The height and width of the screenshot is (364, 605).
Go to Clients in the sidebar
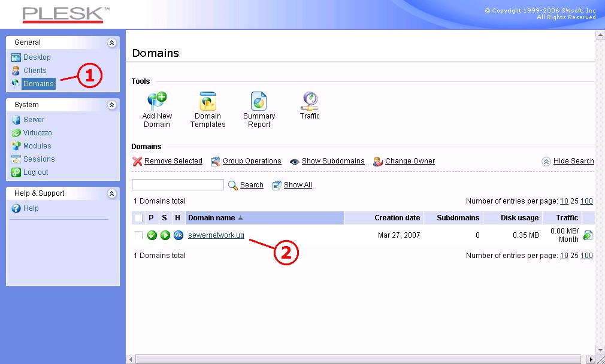[x=35, y=71]
